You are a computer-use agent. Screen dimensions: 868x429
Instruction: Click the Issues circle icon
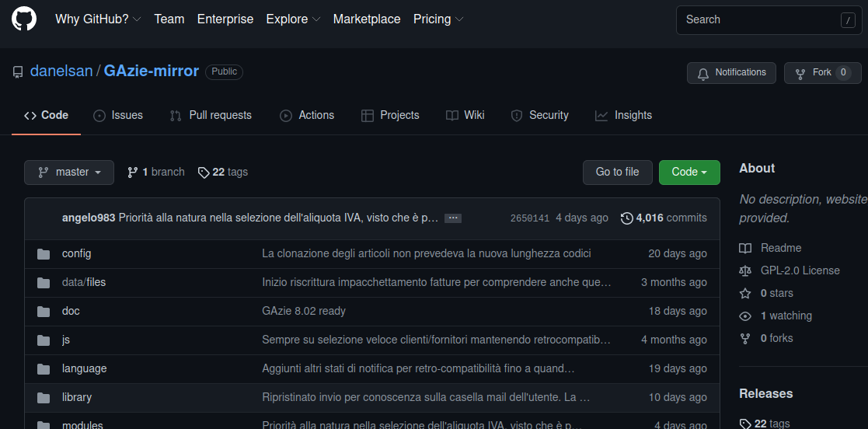(x=99, y=116)
